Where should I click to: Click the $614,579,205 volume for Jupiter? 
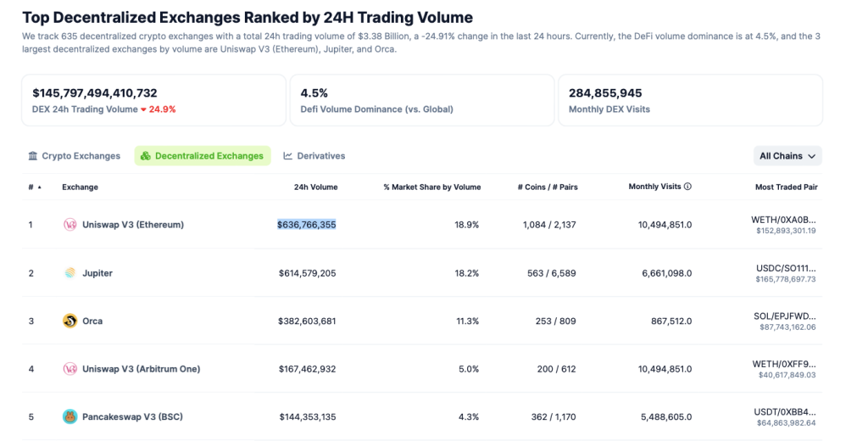[307, 273]
